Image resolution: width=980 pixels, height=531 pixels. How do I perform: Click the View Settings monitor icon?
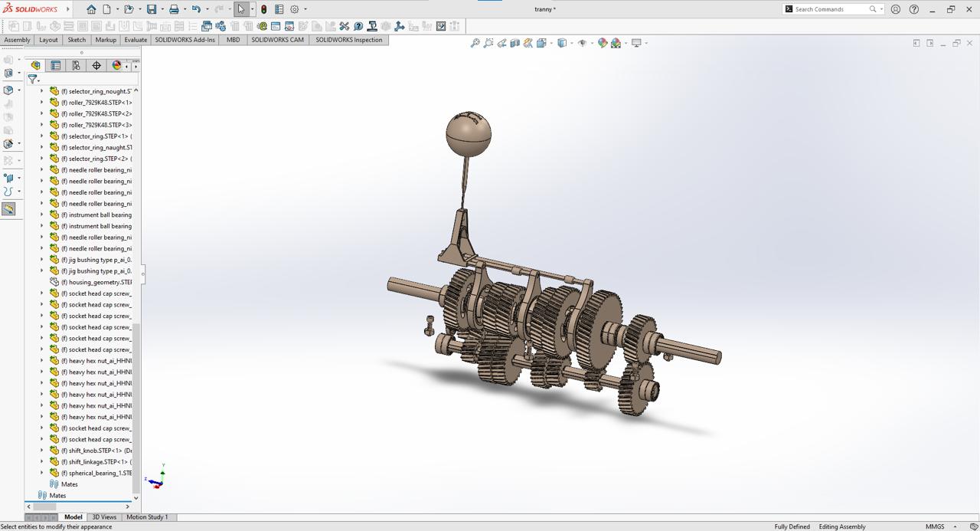pos(636,43)
